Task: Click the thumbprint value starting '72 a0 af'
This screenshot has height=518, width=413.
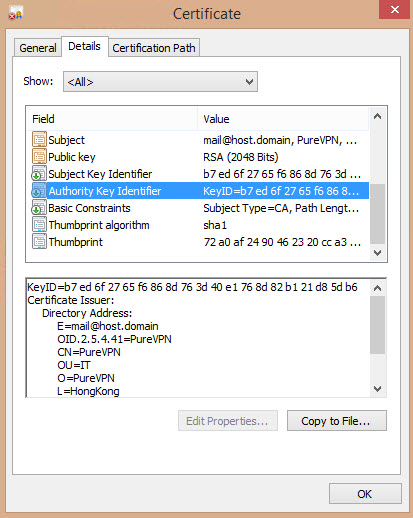Action: (x=282, y=242)
